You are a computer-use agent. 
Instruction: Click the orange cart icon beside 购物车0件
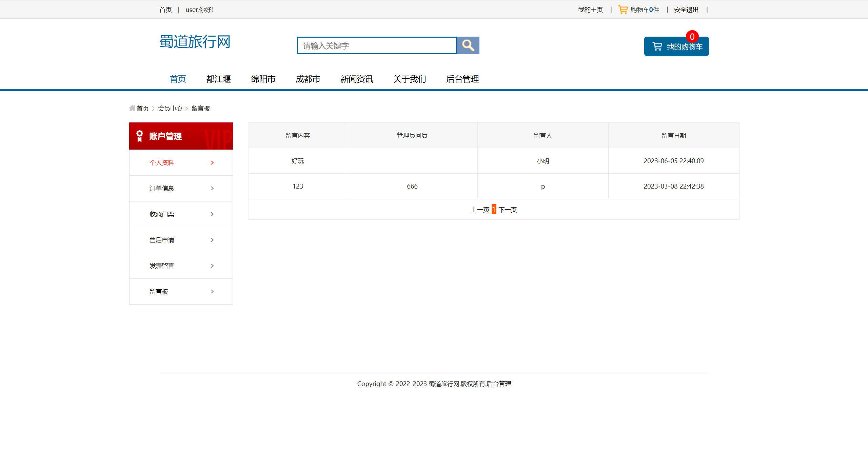[623, 9]
